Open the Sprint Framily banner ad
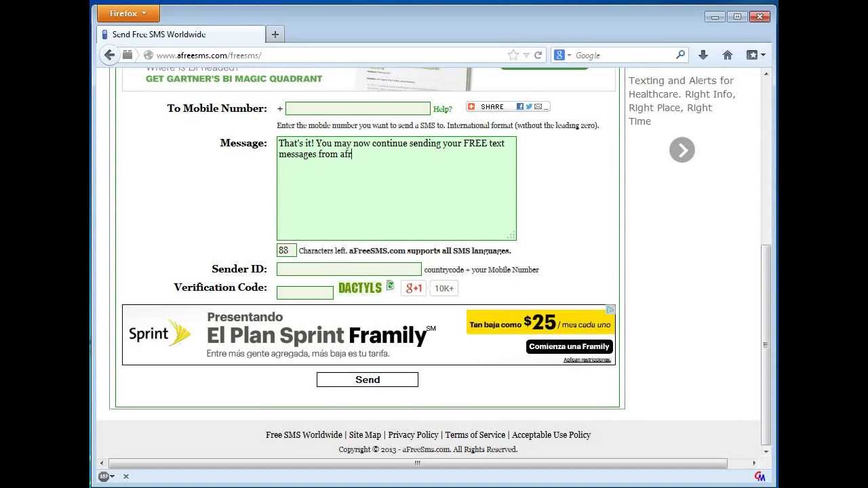This screenshot has width=868, height=488. pos(368,335)
